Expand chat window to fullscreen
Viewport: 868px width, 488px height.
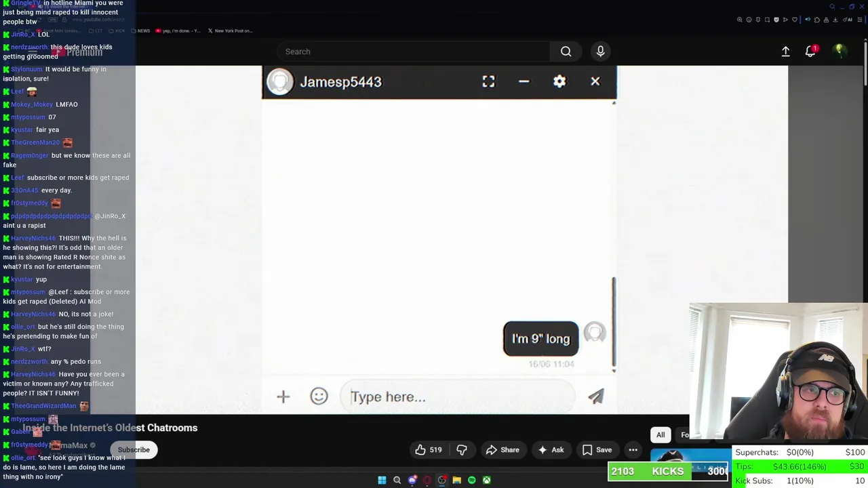pos(488,81)
